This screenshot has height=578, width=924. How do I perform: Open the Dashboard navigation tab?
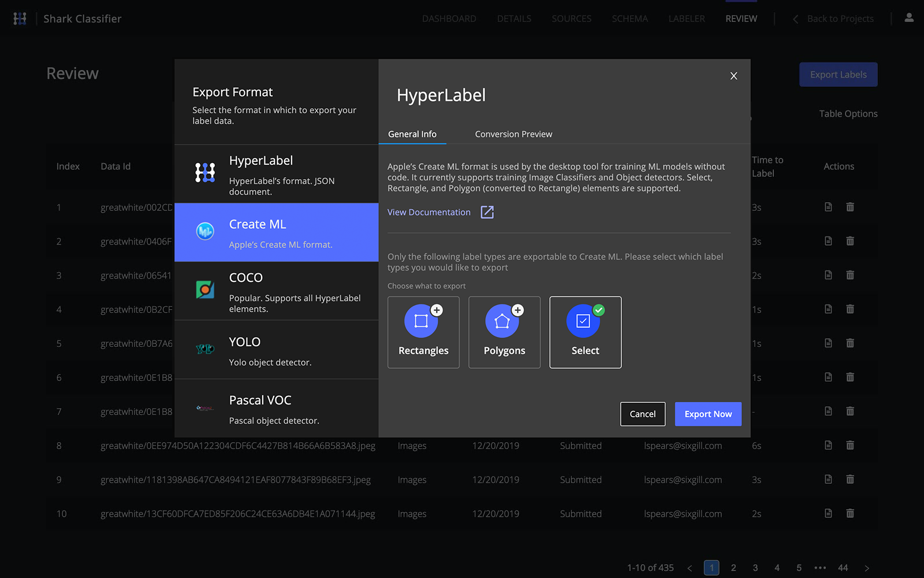pos(449,18)
